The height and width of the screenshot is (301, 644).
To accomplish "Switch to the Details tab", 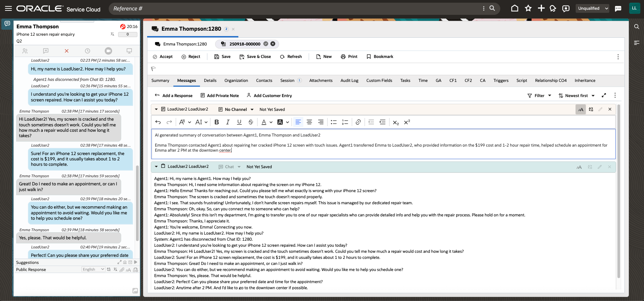I will click(210, 81).
